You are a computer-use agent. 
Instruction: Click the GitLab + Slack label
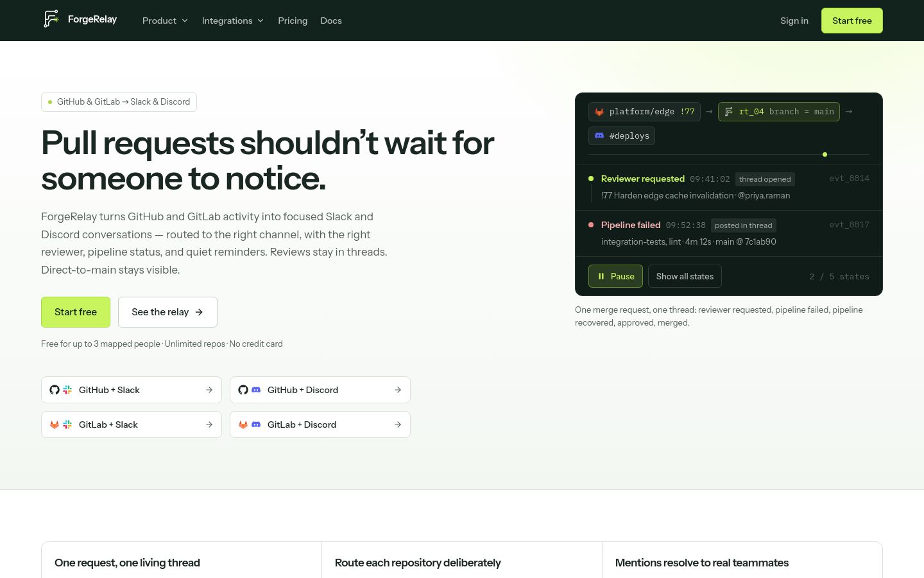(x=108, y=425)
